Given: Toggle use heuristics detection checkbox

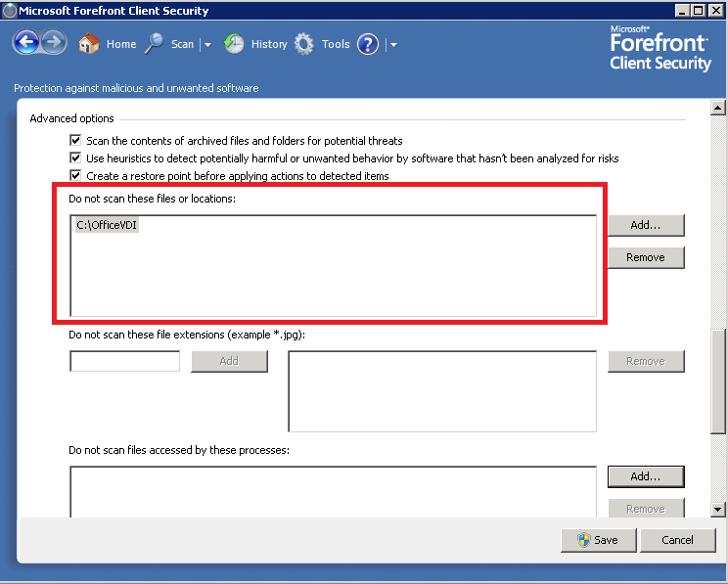Looking at the screenshot, I should [x=75, y=157].
